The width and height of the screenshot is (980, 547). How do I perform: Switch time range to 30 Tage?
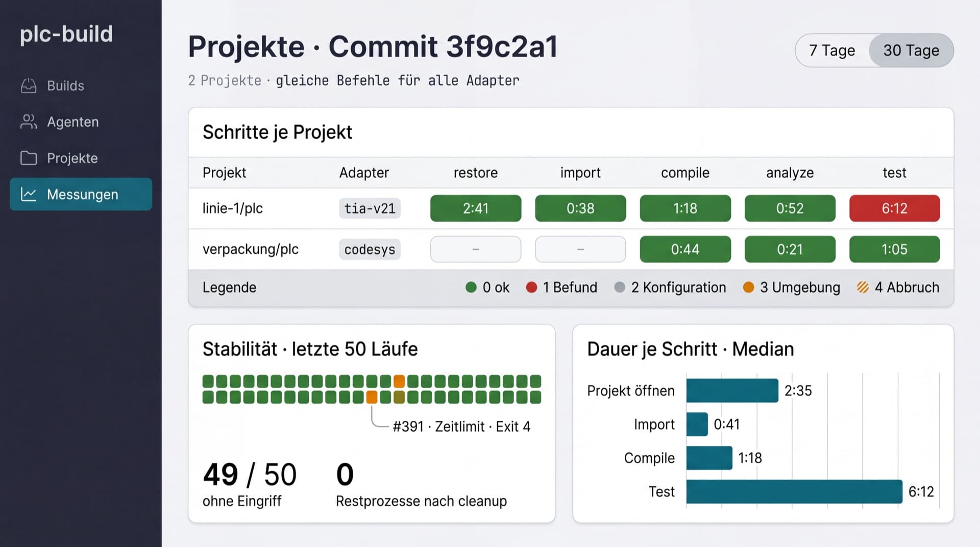click(x=911, y=50)
